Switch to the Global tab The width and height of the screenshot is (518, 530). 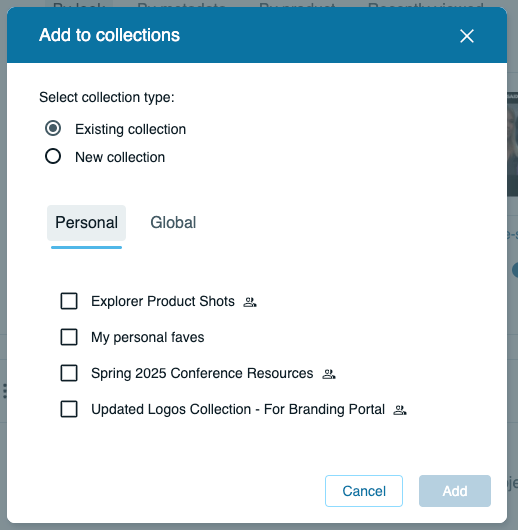click(173, 223)
